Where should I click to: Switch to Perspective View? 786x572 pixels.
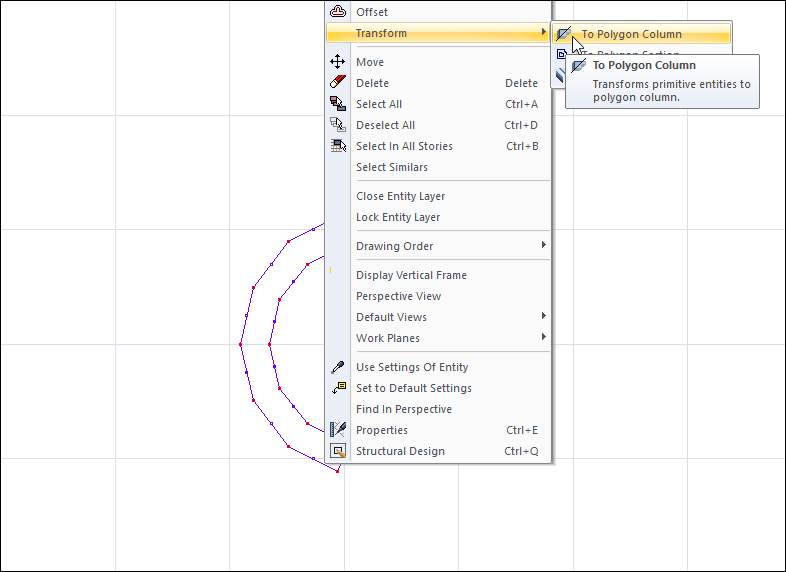[398, 296]
